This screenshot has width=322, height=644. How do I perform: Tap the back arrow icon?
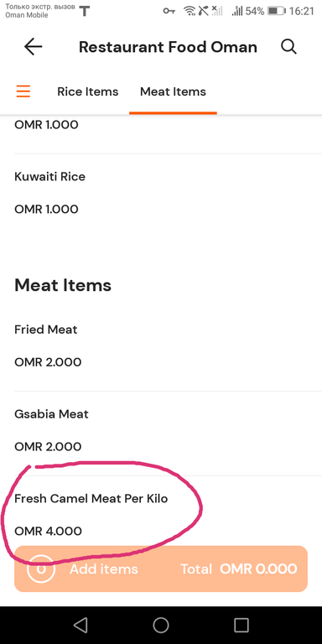pos(34,47)
